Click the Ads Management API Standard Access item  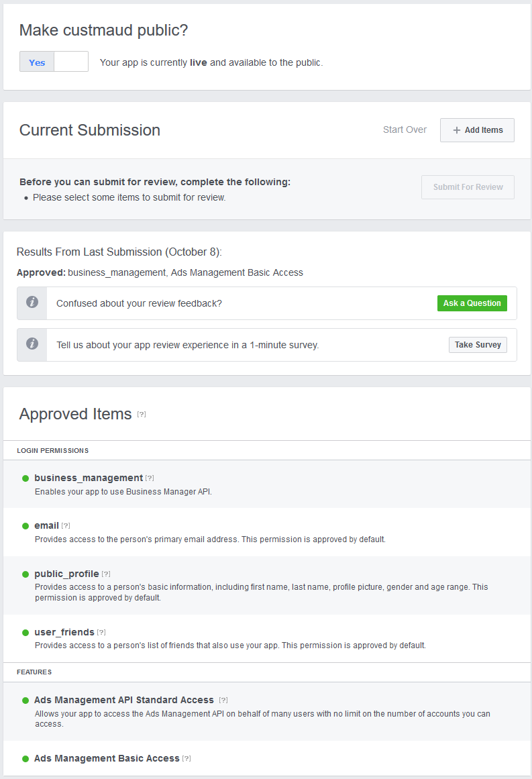(124, 700)
